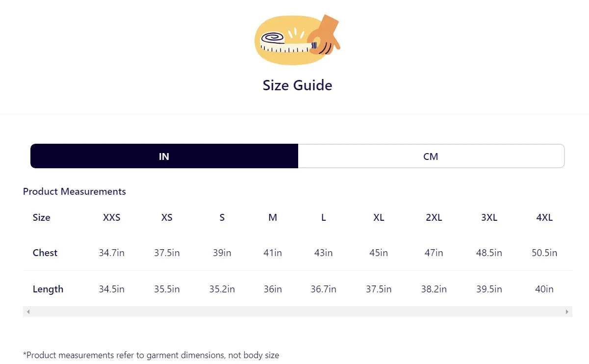Select the XXS size column header

112,217
